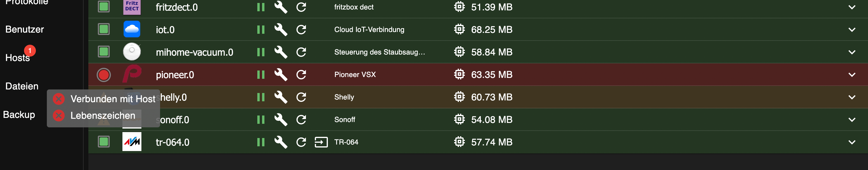Expand the pioneer.0 row chevron
The height and width of the screenshot is (170, 868).
click(851, 75)
